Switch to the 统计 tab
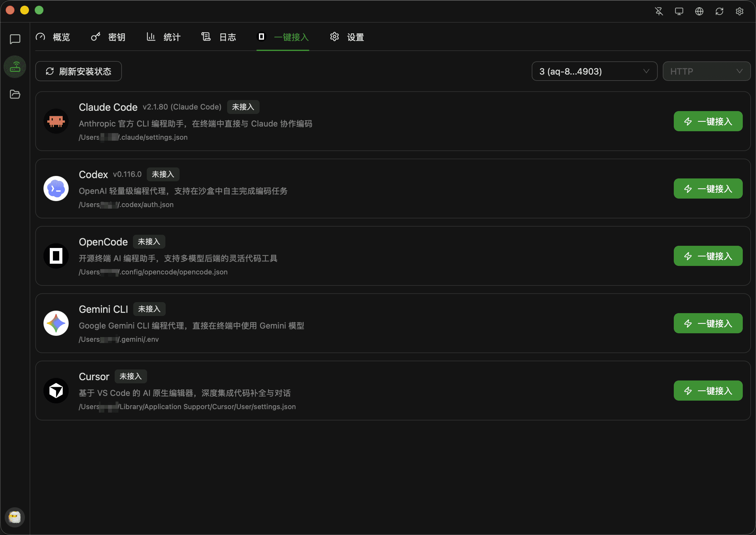Viewport: 756px width, 535px height. 163,37
